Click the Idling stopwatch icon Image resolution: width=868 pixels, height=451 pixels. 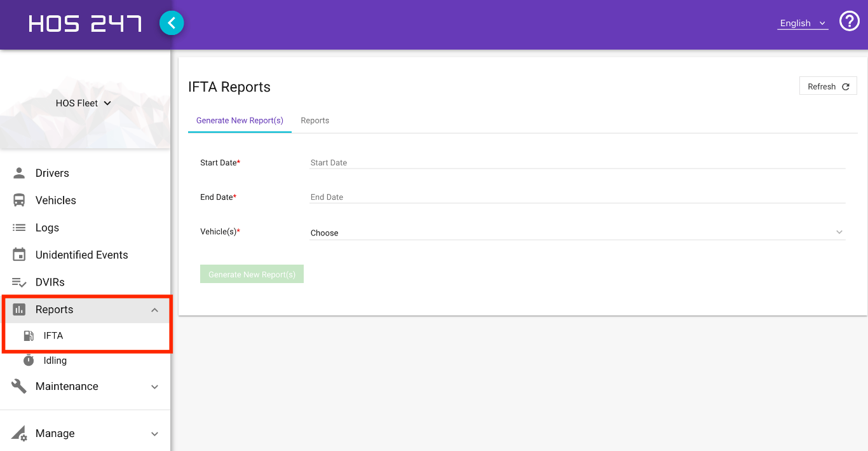click(29, 361)
